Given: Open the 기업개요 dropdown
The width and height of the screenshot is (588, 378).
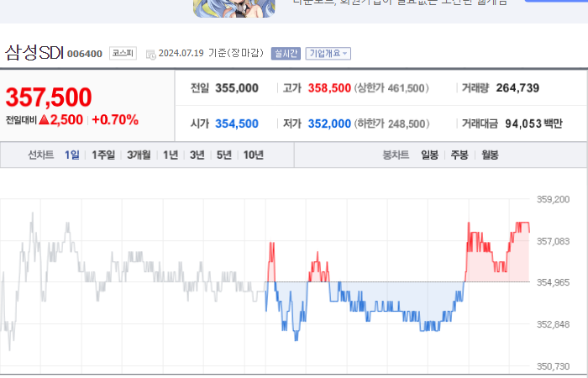Looking at the screenshot, I should pyautogui.click(x=328, y=54).
